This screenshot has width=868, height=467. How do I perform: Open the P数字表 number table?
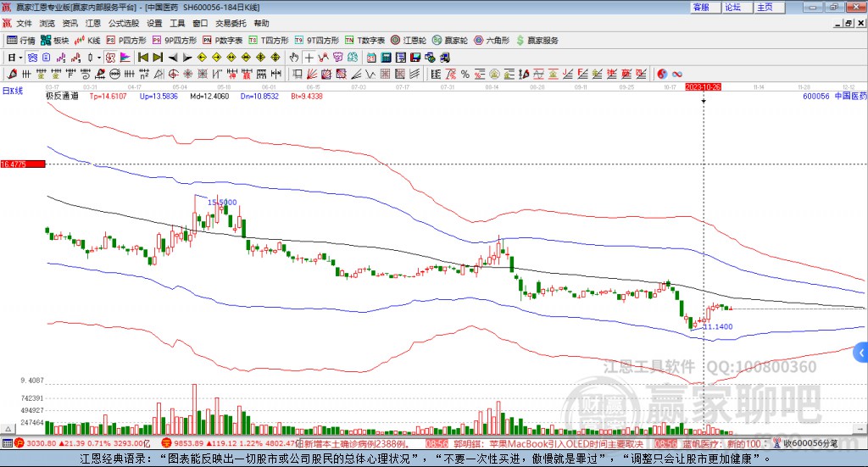tap(223, 41)
